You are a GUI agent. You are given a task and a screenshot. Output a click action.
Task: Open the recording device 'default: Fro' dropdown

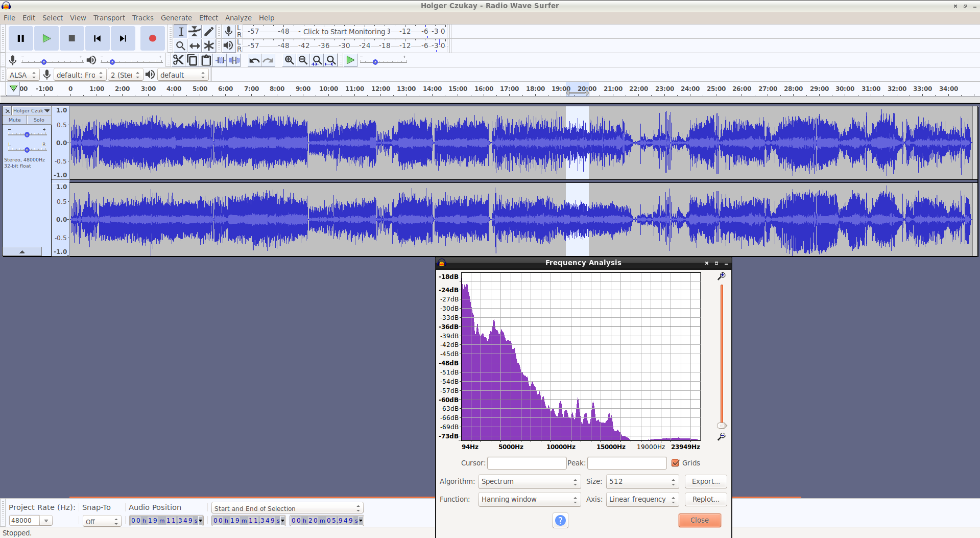click(x=80, y=75)
